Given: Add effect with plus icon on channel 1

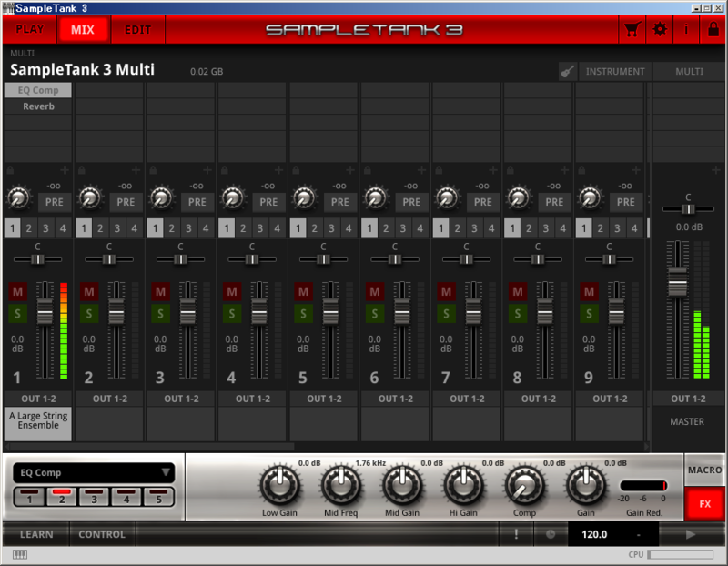Looking at the screenshot, I should (65, 170).
